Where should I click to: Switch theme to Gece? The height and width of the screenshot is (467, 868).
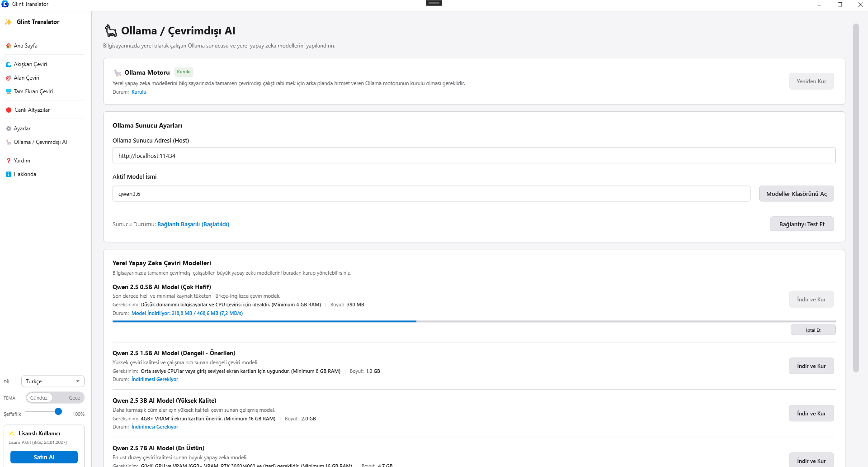[74, 398]
